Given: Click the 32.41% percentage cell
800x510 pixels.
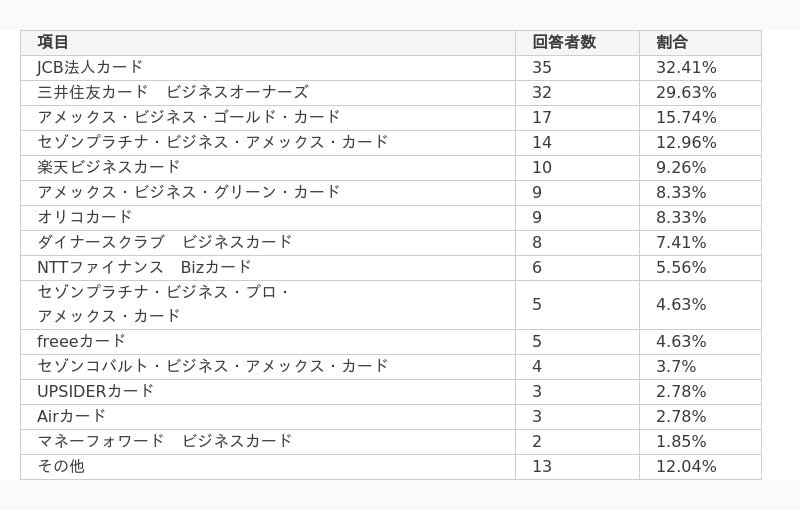Looking at the screenshot, I should (700, 68).
